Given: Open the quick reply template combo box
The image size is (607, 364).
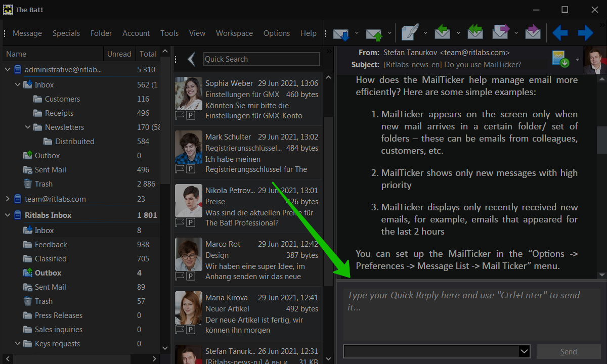Looking at the screenshot, I should tap(437, 351).
